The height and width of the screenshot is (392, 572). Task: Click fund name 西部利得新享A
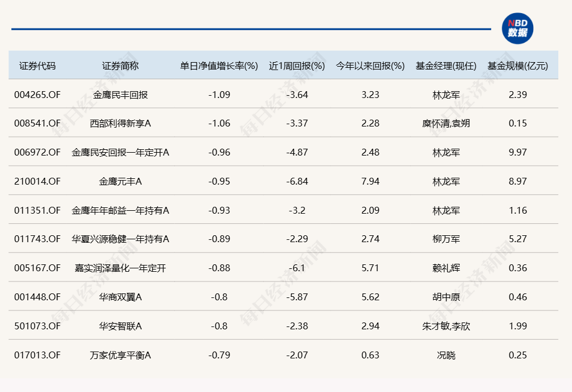coord(120,124)
